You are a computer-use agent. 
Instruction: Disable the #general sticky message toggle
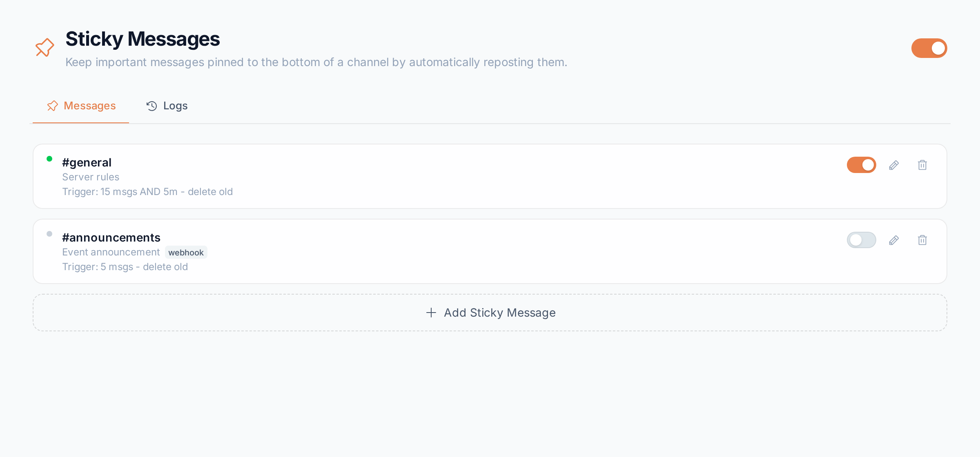(861, 165)
